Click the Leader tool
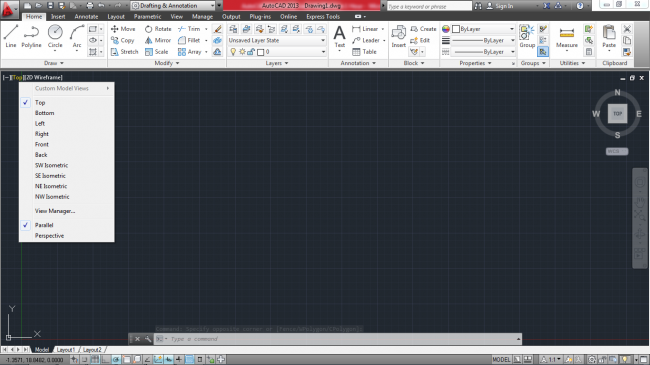Screen dimensions: 650x365 [x=366, y=40]
